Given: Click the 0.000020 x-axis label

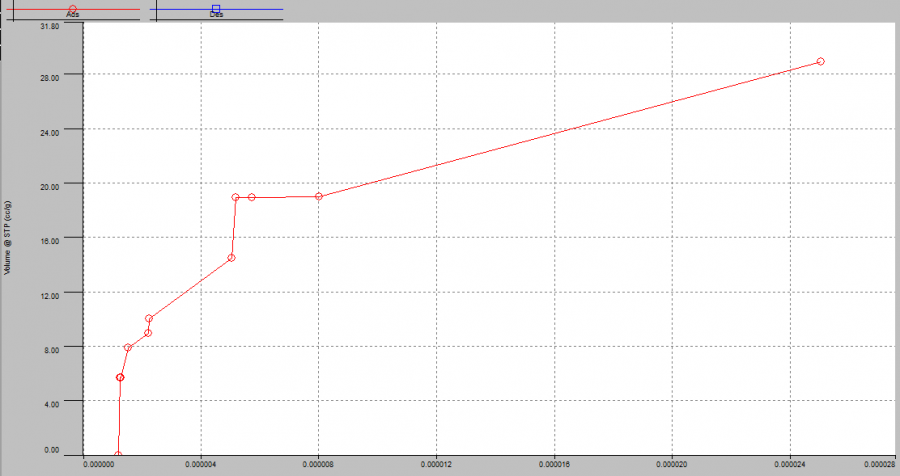Looking at the screenshot, I should coord(672,465).
